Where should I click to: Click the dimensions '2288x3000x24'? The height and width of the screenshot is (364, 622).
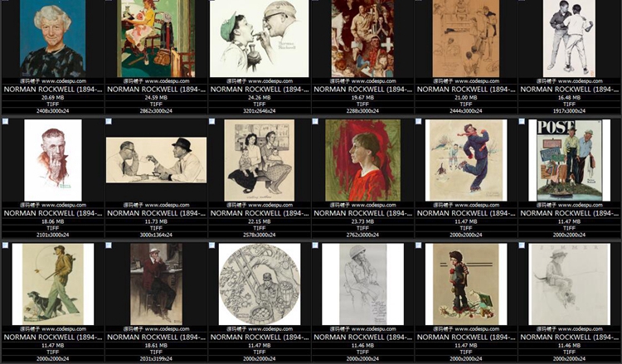point(362,111)
